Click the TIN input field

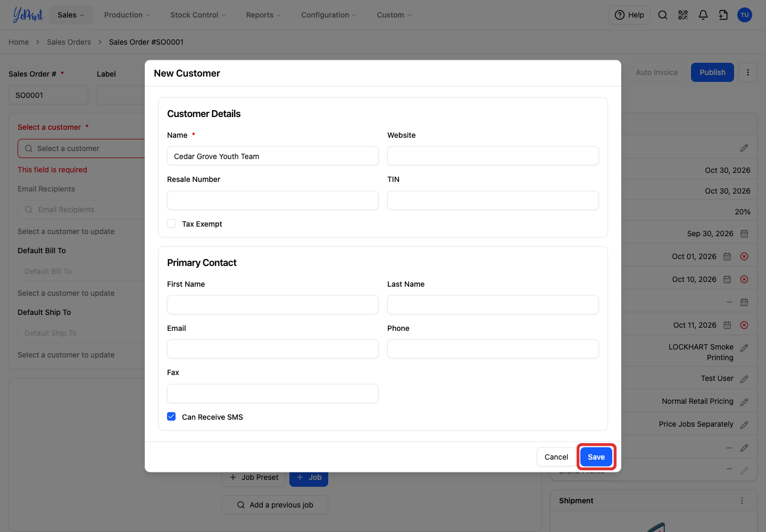point(493,201)
